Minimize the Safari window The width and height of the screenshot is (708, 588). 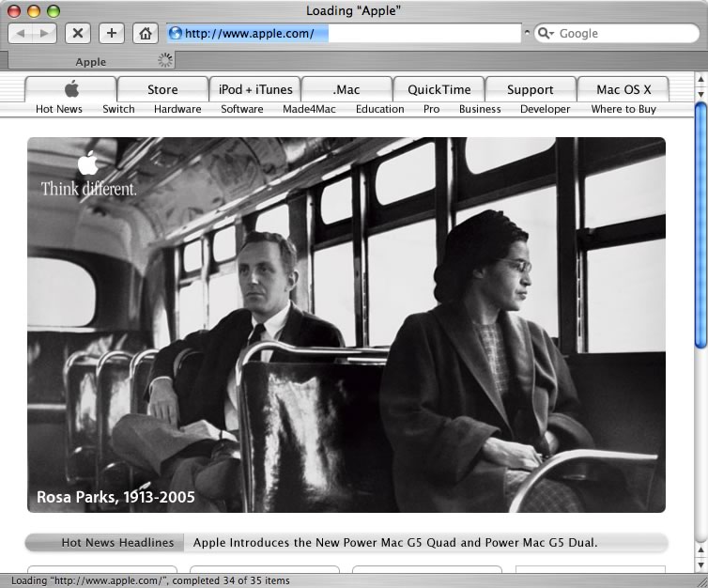pos(34,10)
